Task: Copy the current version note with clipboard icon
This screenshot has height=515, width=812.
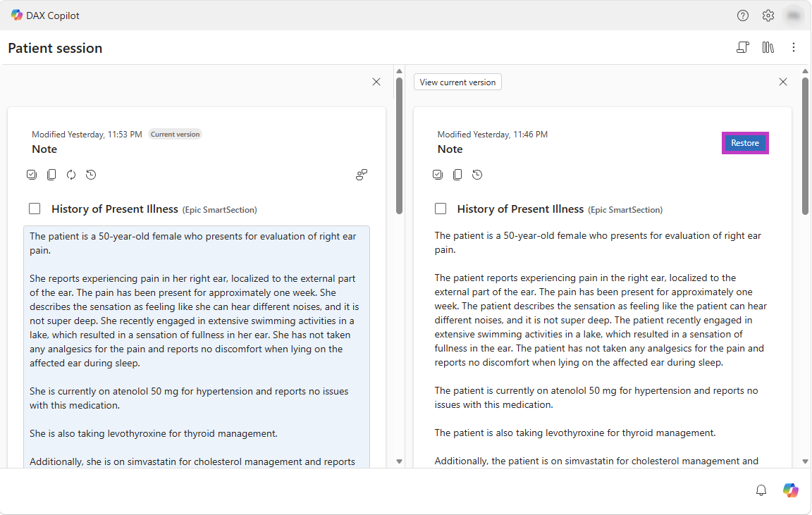Action: coord(51,175)
